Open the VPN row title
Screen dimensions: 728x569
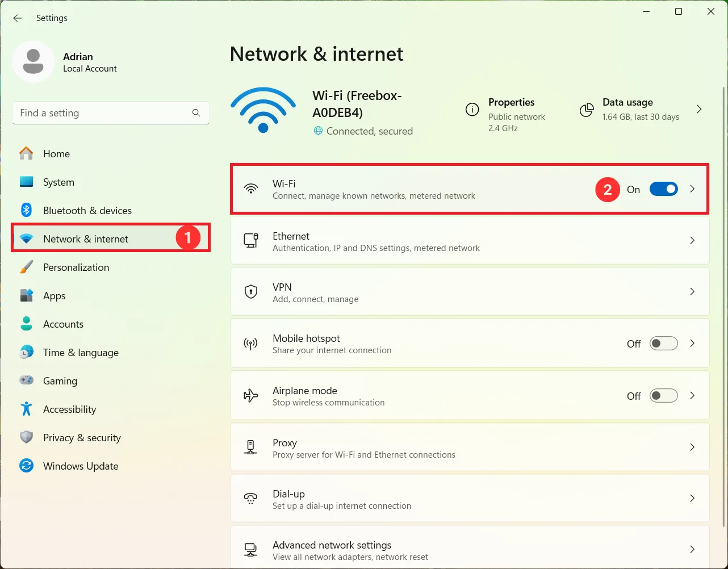282,287
